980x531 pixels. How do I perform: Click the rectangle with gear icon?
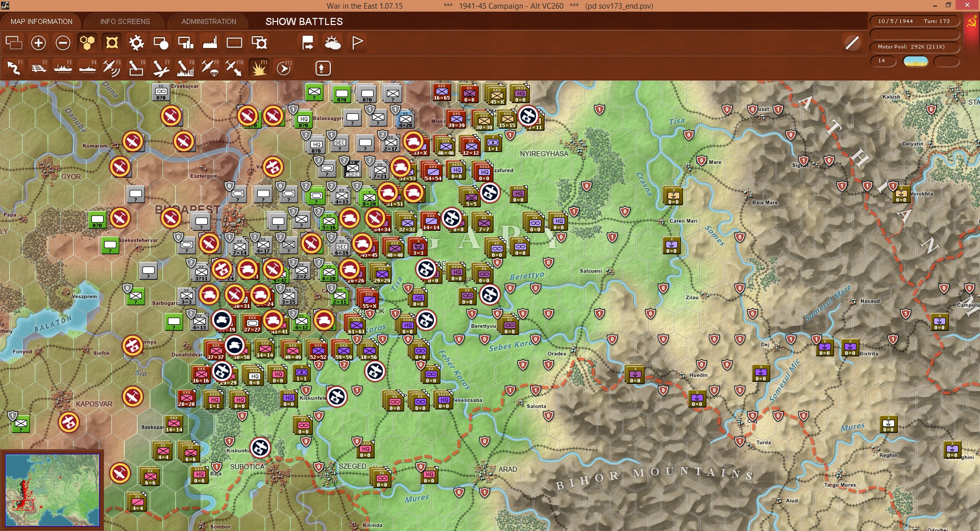click(259, 43)
